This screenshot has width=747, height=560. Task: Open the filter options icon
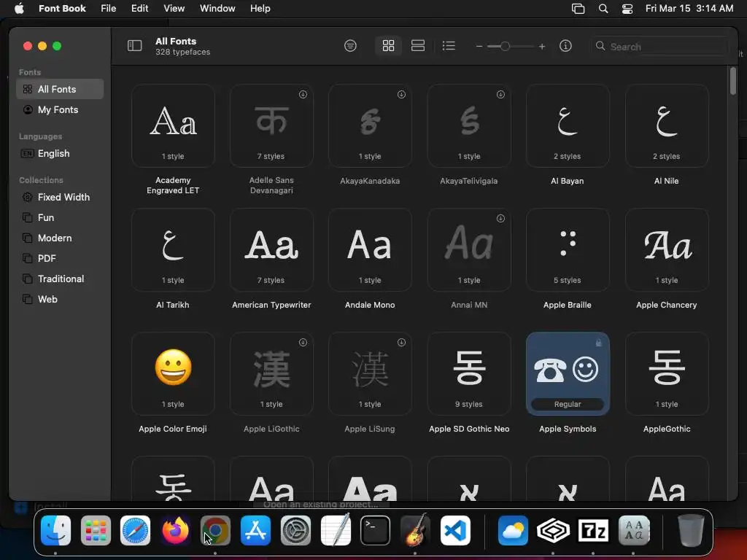350,46
